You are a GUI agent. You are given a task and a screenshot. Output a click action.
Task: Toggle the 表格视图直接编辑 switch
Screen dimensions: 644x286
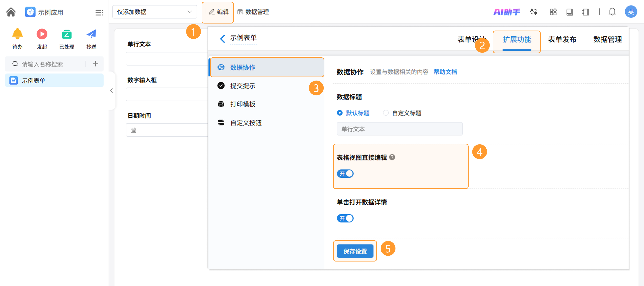coord(345,173)
